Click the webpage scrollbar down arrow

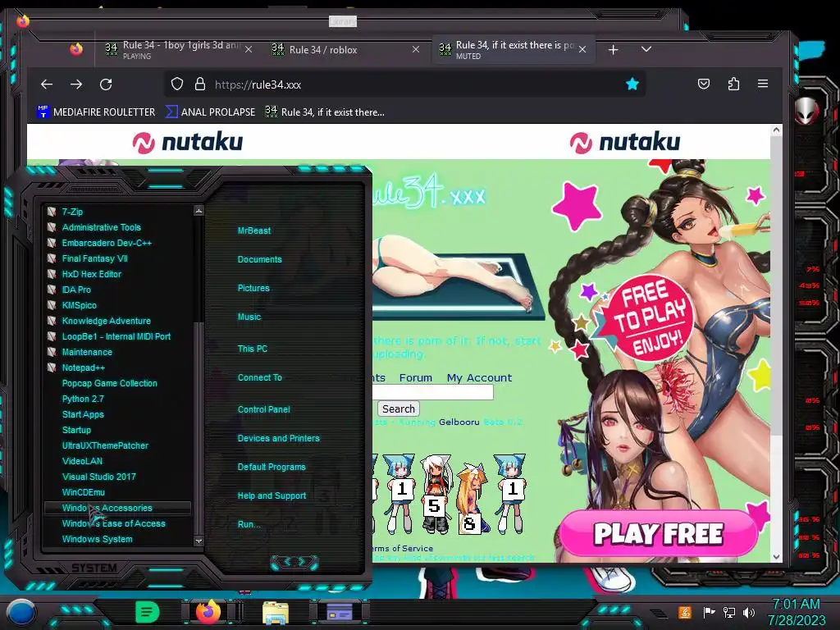(x=776, y=557)
